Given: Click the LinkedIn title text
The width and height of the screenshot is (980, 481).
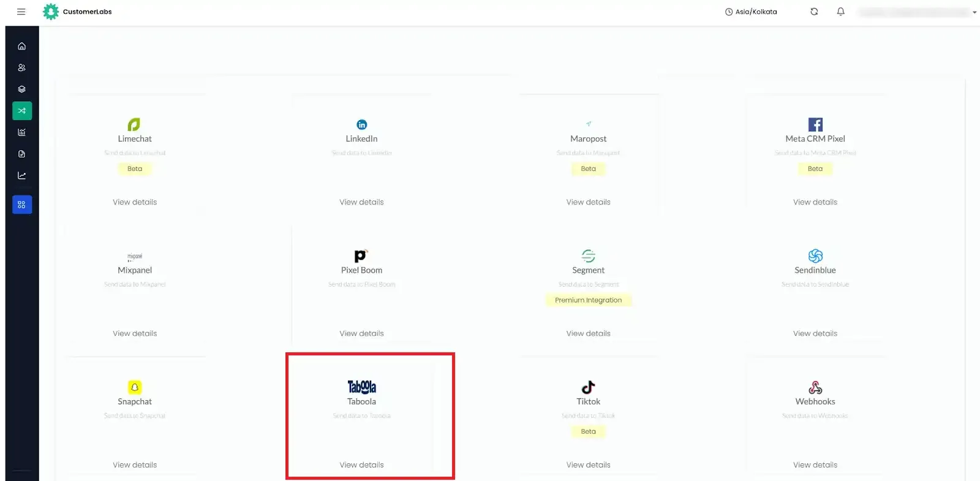Looking at the screenshot, I should point(361,139).
